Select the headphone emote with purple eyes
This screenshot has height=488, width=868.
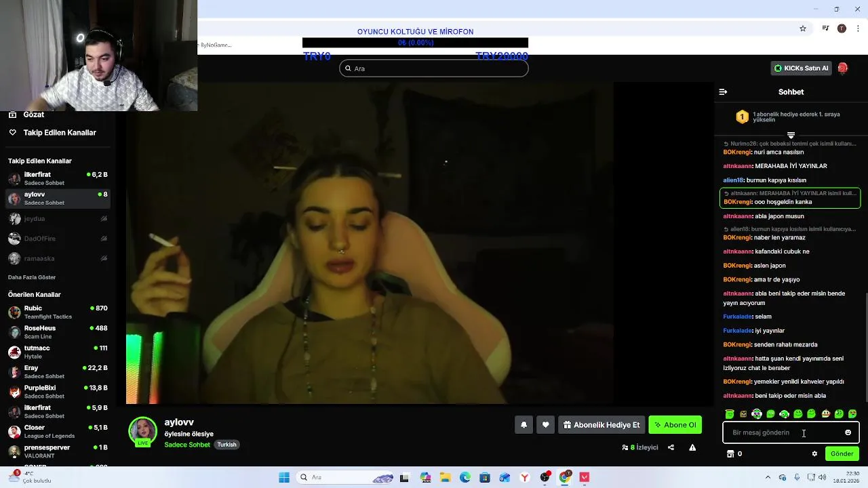tap(757, 413)
